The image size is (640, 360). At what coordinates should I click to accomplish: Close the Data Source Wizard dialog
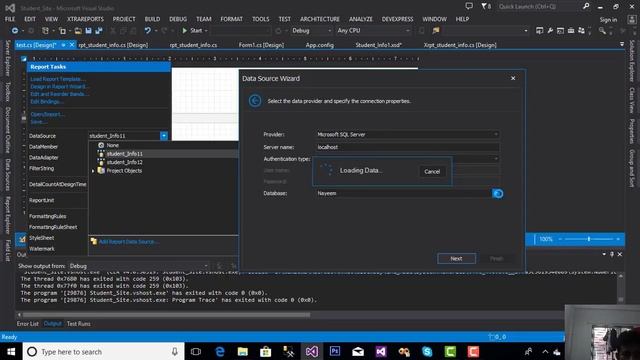click(513, 78)
